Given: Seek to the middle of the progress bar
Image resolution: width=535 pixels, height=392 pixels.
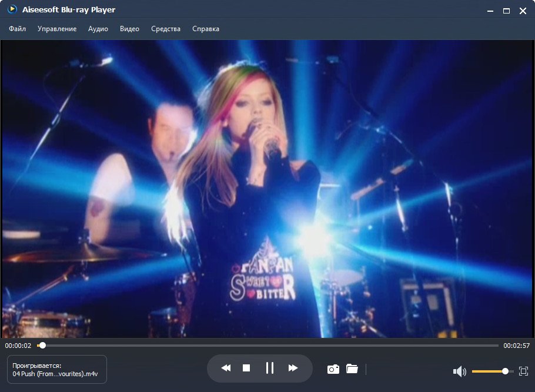Looking at the screenshot, I should [267, 346].
